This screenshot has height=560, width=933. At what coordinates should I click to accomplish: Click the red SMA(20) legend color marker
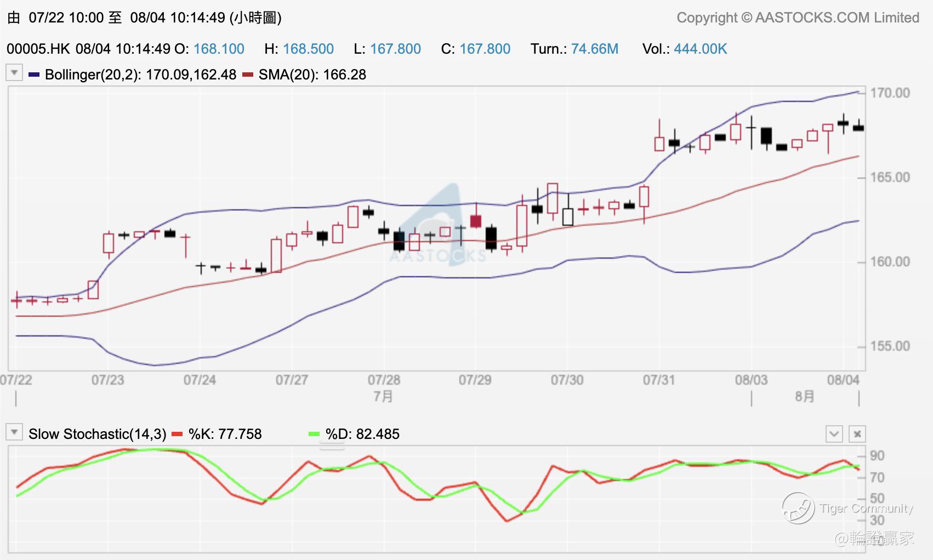pyautogui.click(x=248, y=75)
